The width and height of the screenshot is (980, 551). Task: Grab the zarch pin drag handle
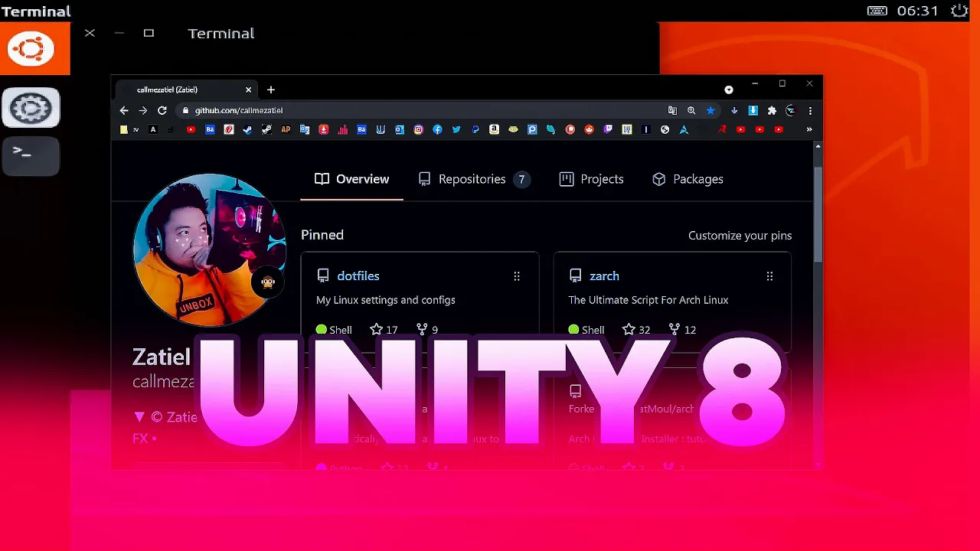click(769, 276)
